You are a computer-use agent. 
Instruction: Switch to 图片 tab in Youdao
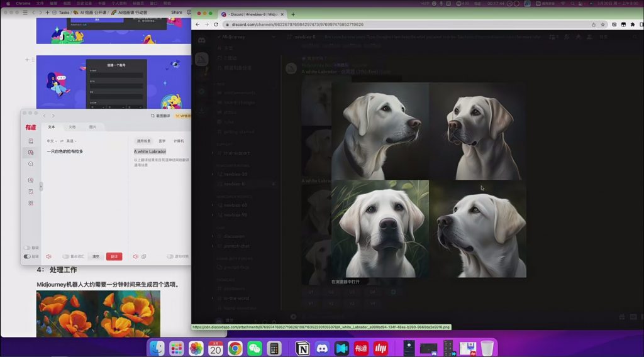coord(93,127)
